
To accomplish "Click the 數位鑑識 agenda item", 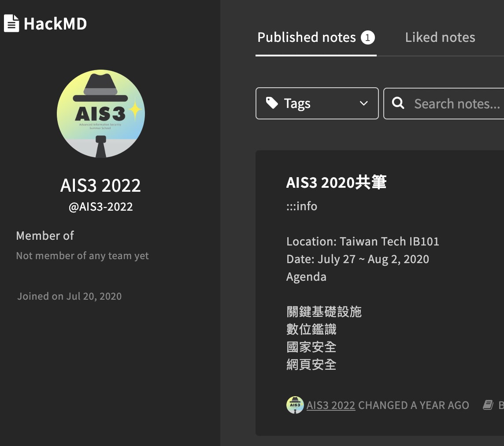I will click(311, 329).
